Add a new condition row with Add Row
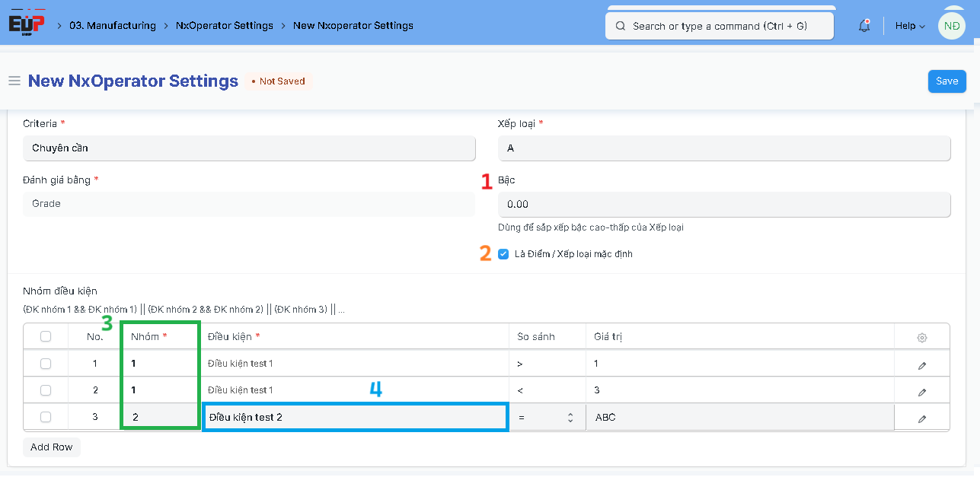Viewport: 980px width, 493px height. pyautogui.click(x=51, y=447)
